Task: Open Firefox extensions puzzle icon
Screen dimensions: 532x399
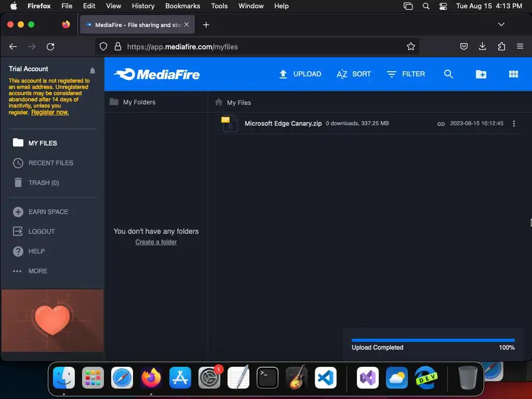Action: click(501, 46)
